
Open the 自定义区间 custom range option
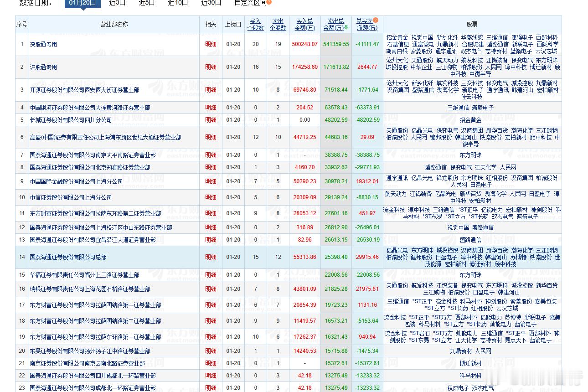250,2
